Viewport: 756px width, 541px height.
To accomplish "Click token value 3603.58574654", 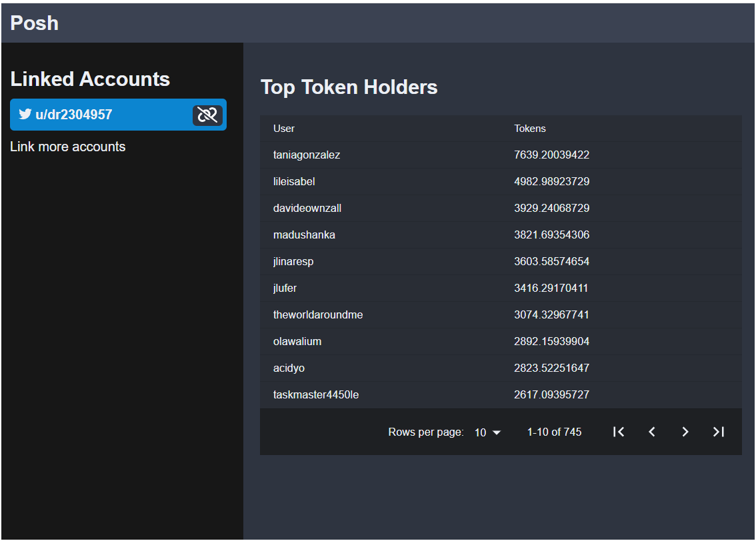I will pos(551,262).
